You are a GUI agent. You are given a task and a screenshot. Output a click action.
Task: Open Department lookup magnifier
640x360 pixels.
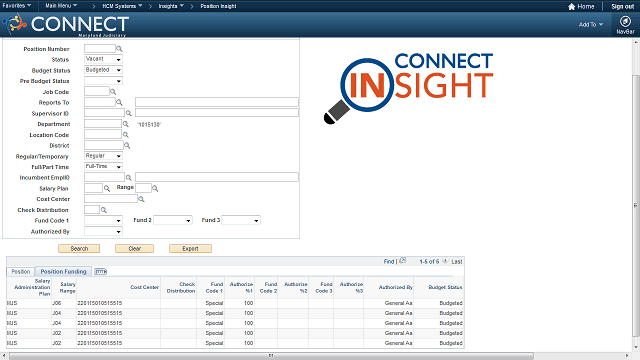point(126,124)
